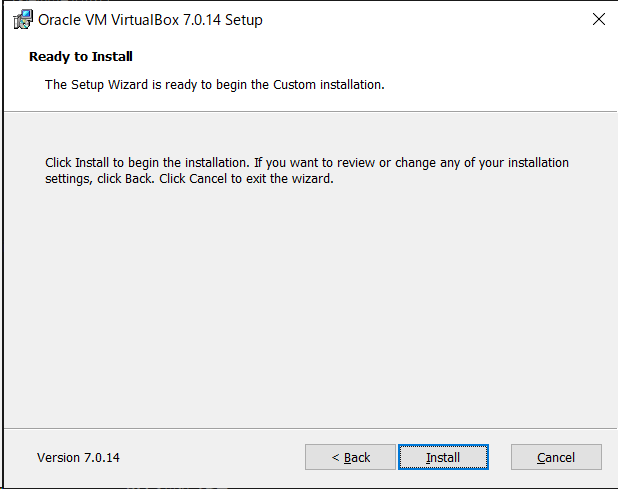The height and width of the screenshot is (489, 618).
Task: Select the 'Ready to Install' heading
Action: 81,56
